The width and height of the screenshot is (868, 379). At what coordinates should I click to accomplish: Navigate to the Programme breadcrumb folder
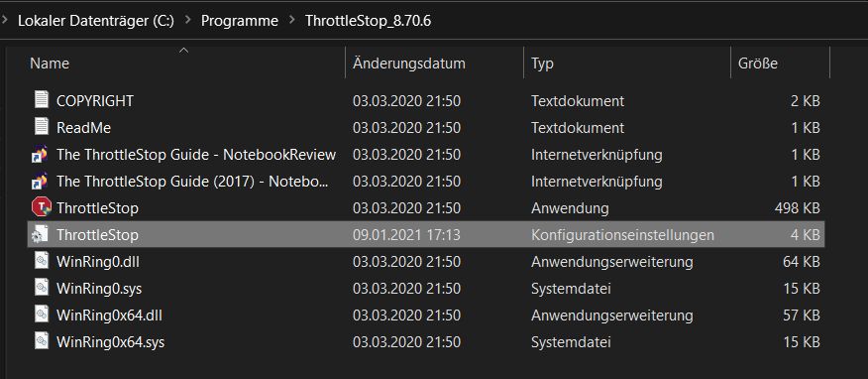pyautogui.click(x=239, y=21)
